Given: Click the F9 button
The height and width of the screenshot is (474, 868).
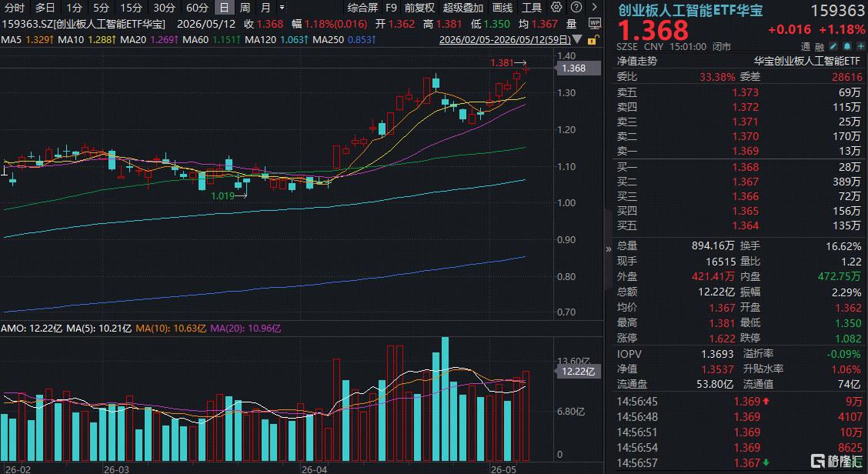Looking at the screenshot, I should point(392,8).
